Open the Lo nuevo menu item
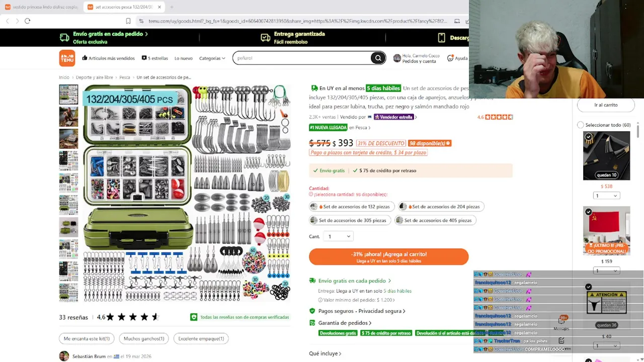Viewport: 644px width, 362px height. tap(183, 58)
